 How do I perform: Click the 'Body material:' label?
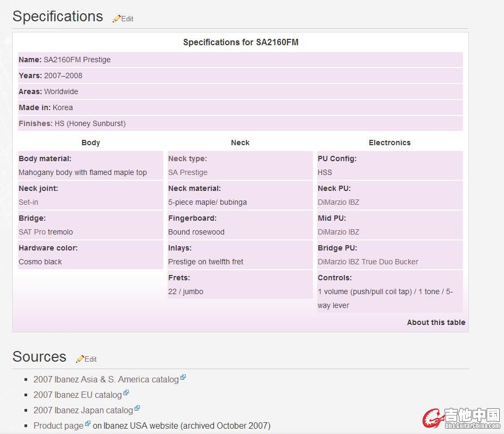[x=45, y=158]
